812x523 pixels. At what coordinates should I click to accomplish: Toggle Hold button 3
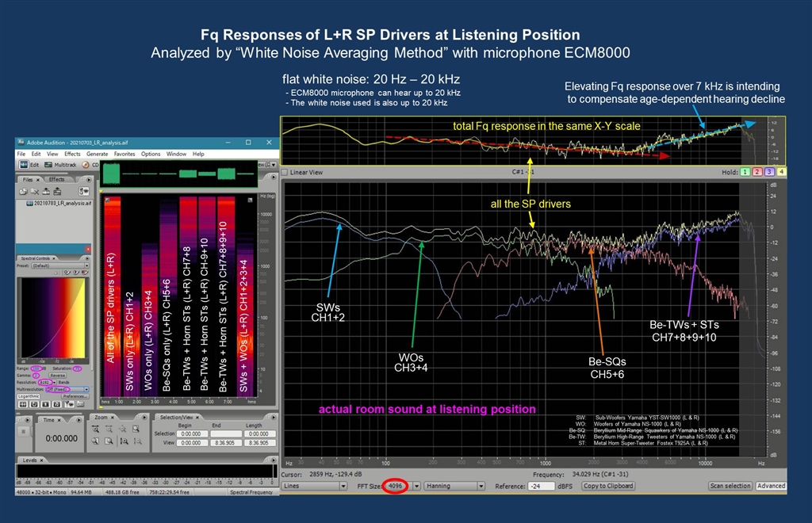tap(769, 172)
